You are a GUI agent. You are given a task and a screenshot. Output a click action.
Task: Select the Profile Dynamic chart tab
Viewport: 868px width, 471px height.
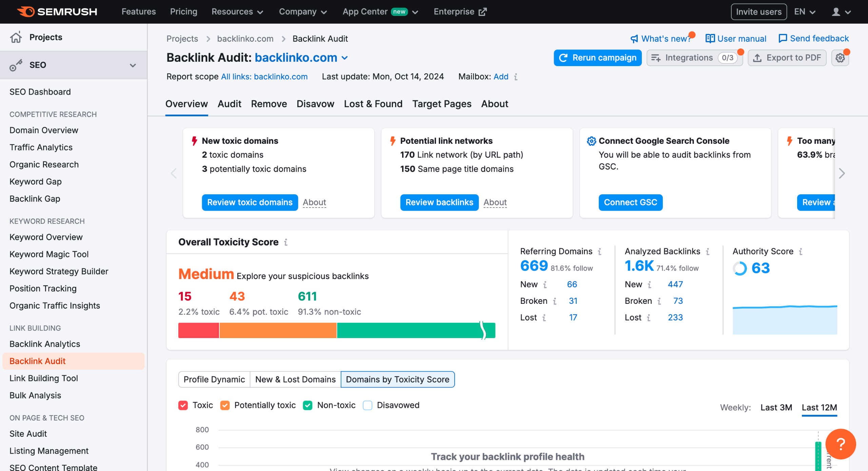214,379
